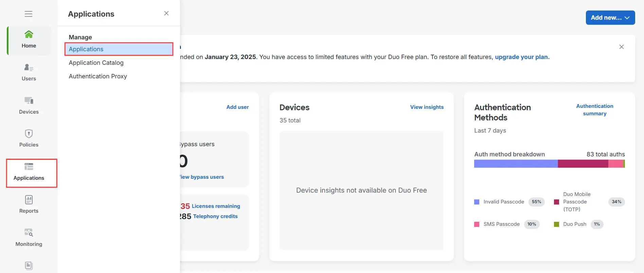The width and height of the screenshot is (644, 273).
Task: Open Policies section in sidebar
Action: (29, 139)
